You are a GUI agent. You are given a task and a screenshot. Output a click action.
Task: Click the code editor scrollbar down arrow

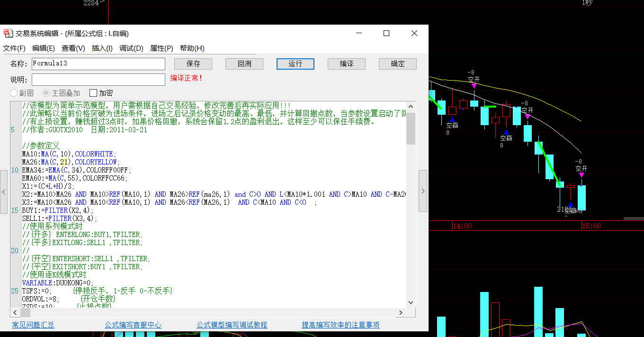pyautogui.click(x=411, y=302)
